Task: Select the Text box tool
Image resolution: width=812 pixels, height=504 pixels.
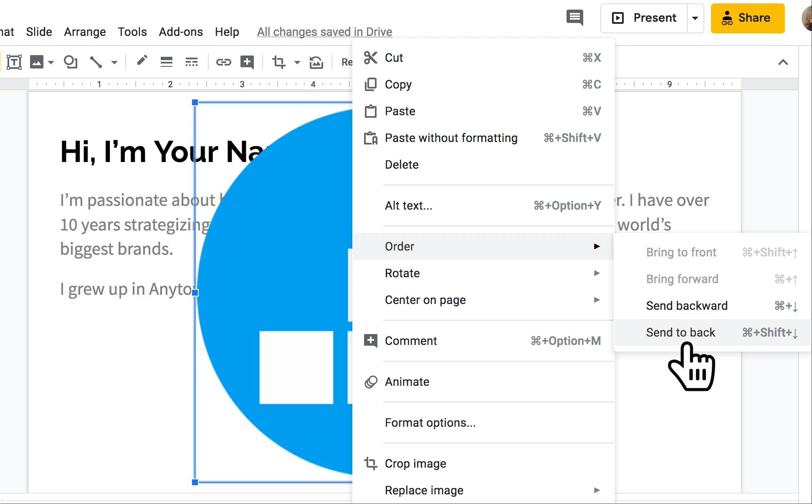Action: [14, 62]
